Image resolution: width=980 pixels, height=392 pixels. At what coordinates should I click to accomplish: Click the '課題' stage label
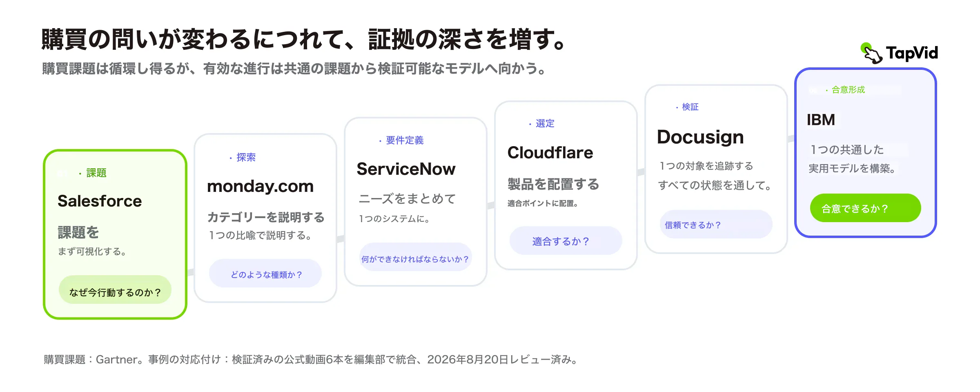tap(96, 173)
